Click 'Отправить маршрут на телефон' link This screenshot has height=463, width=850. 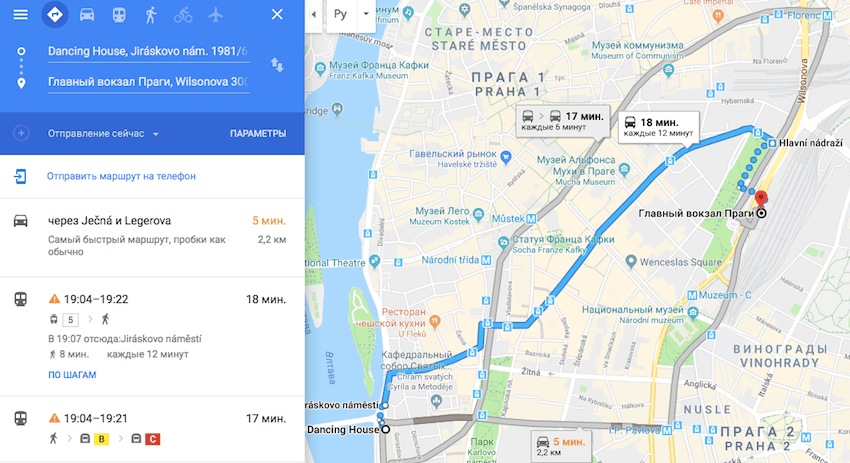click(121, 176)
